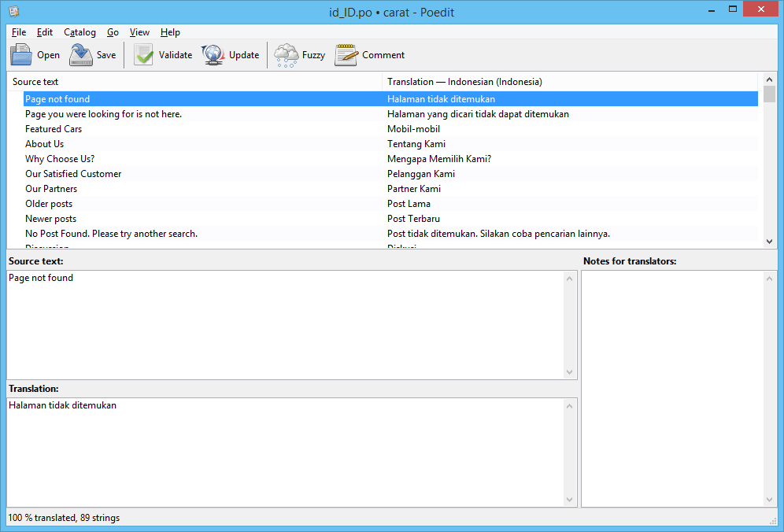Click the Open catalog toolbar icon
The image size is (784, 532).
(x=21, y=55)
